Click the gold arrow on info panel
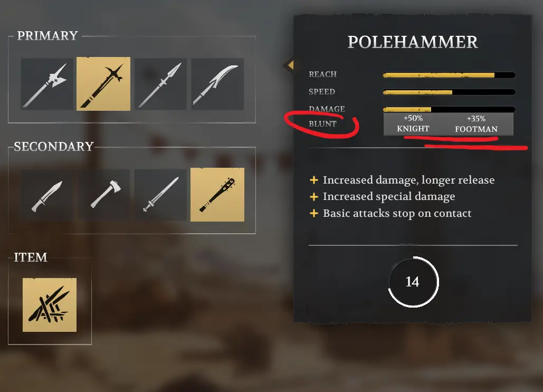 tap(289, 65)
